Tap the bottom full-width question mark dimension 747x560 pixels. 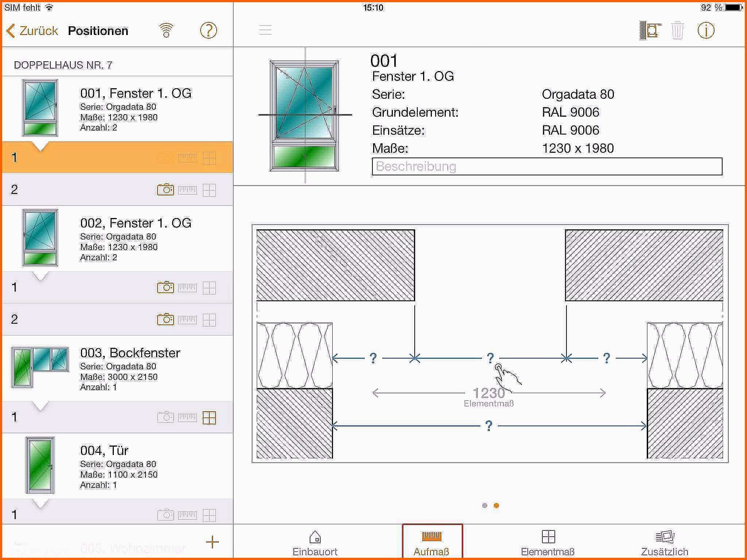click(x=489, y=425)
